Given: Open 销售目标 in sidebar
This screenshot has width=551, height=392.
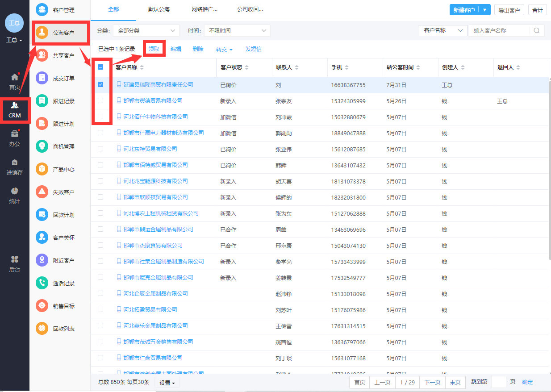Looking at the screenshot, I should click(x=60, y=306).
